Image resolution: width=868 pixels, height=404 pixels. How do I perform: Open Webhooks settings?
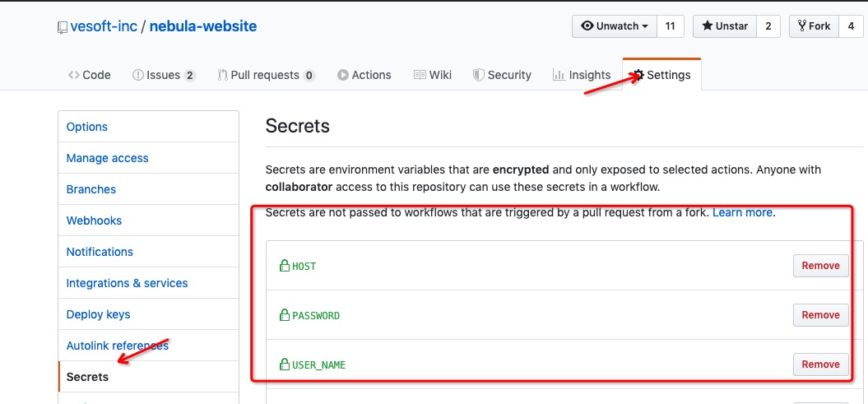click(x=148, y=221)
